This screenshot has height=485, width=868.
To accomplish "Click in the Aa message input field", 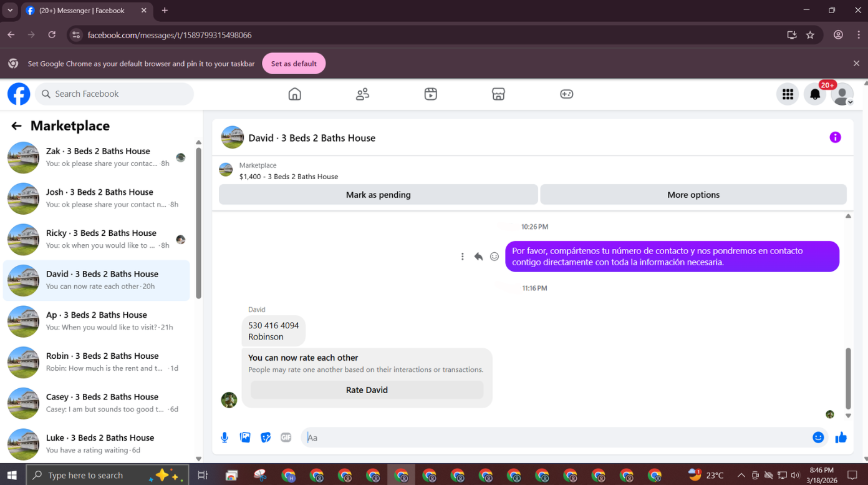I will (x=555, y=438).
